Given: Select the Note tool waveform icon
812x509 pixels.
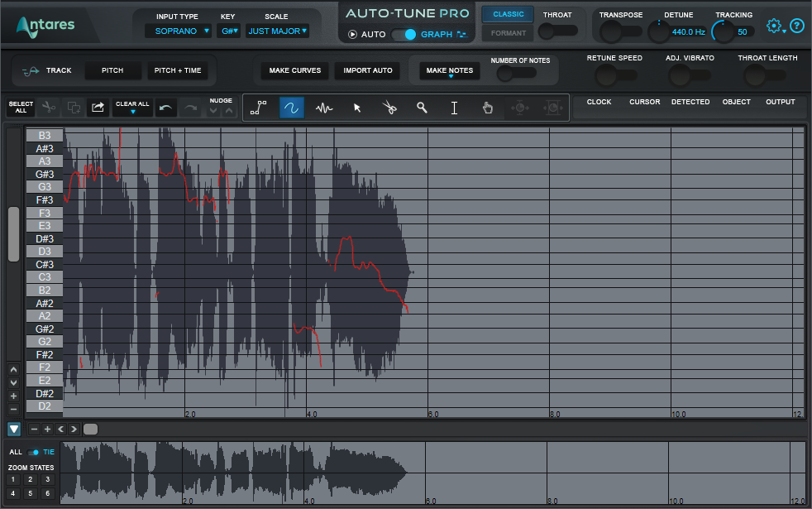Looking at the screenshot, I should click(x=324, y=108).
